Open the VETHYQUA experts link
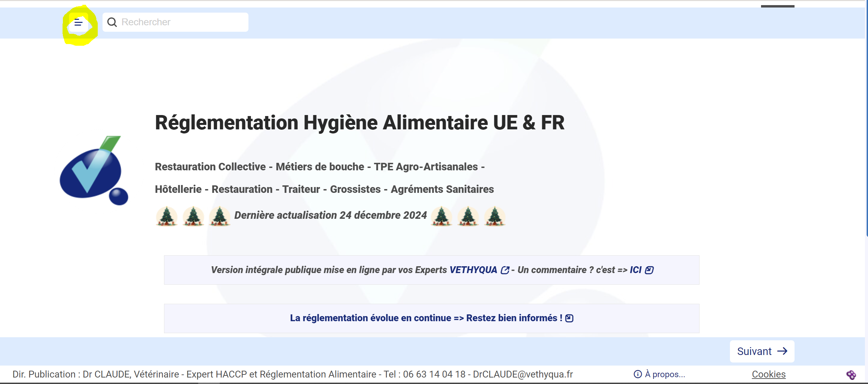The height and width of the screenshot is (384, 868). coord(473,270)
